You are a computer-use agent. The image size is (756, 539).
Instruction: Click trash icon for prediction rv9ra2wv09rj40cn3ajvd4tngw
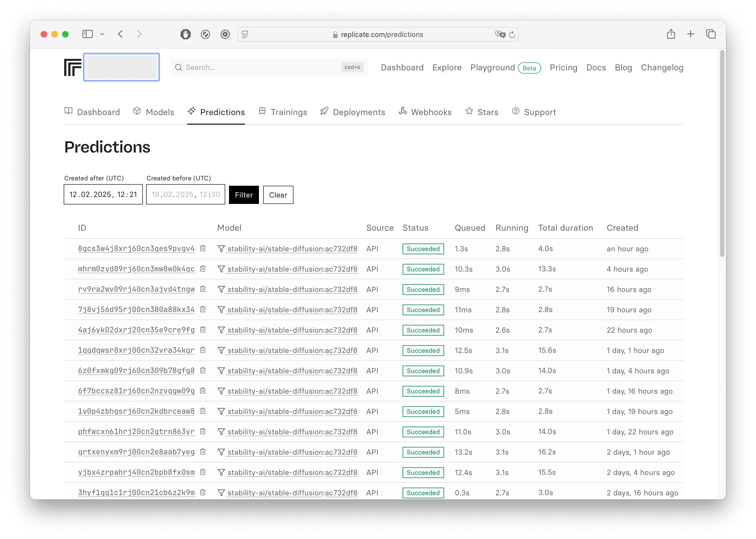pyautogui.click(x=203, y=289)
